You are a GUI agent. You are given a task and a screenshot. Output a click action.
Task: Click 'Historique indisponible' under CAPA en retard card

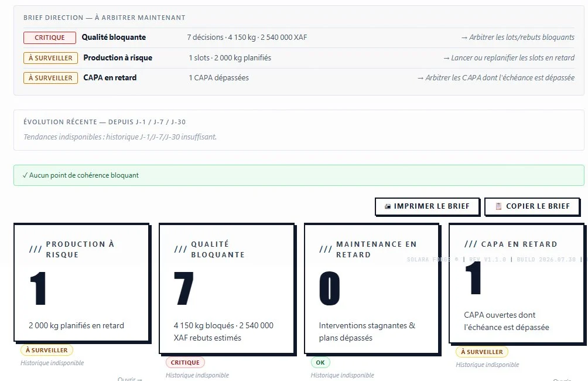(x=487, y=365)
